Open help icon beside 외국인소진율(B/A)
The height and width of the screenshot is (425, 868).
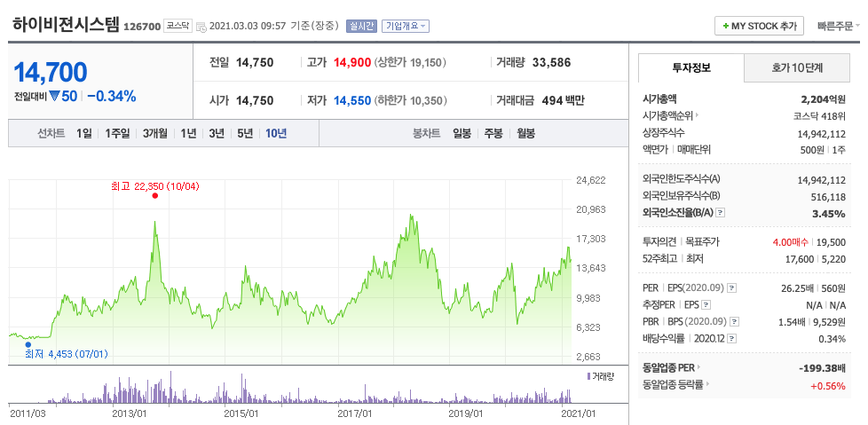[720, 213]
